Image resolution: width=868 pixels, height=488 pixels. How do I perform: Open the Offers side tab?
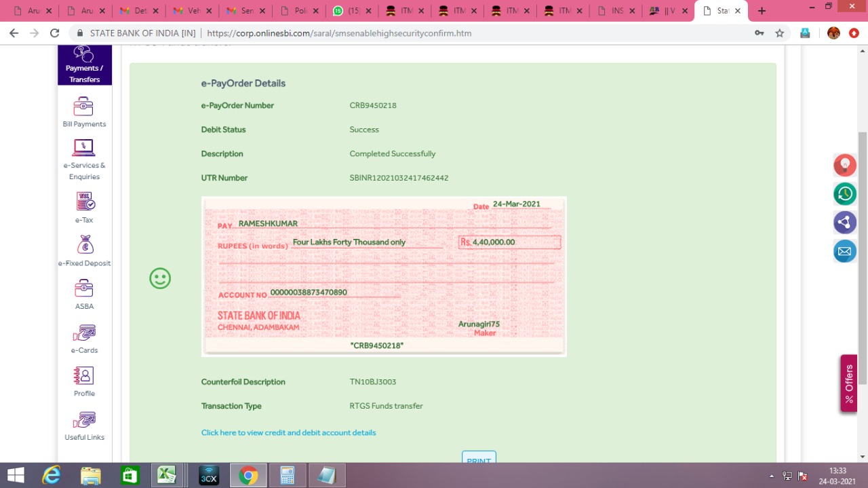pos(849,383)
